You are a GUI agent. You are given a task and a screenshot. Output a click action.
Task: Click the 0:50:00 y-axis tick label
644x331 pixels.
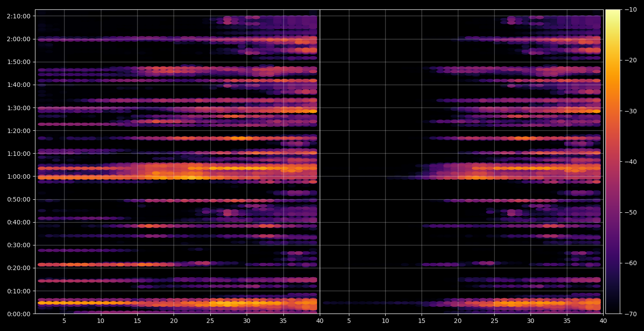pyautogui.click(x=18, y=199)
